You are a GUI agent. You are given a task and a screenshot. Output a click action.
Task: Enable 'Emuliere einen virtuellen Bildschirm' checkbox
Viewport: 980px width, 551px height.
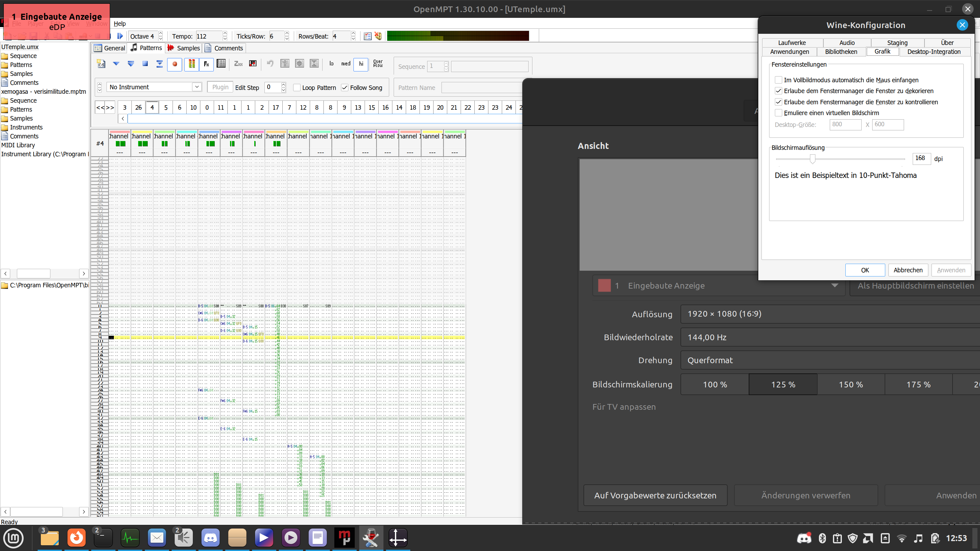coord(778,113)
